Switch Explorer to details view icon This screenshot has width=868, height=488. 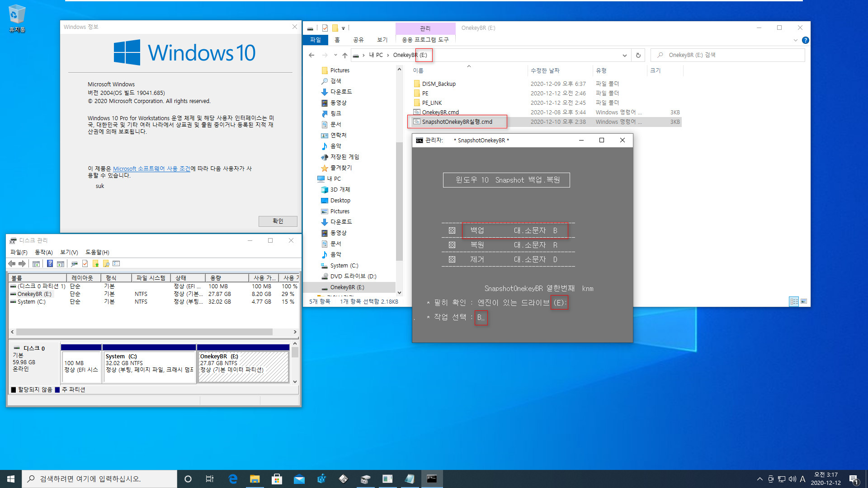click(x=794, y=301)
